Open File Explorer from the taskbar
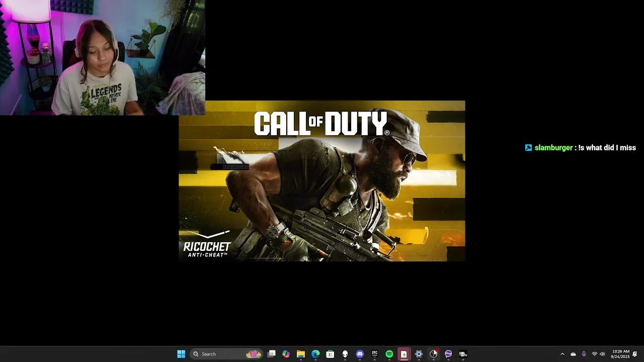Screen dimensions: 644x362 [301, 354]
